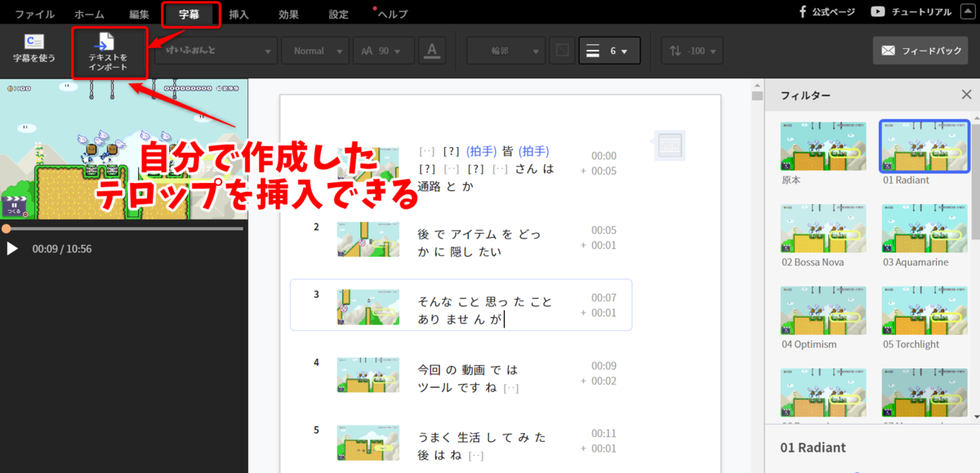Click the 字幕を使う icon

coord(34,50)
